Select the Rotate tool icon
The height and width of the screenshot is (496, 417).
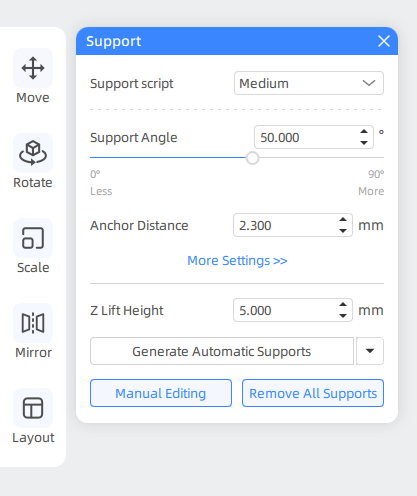33,153
